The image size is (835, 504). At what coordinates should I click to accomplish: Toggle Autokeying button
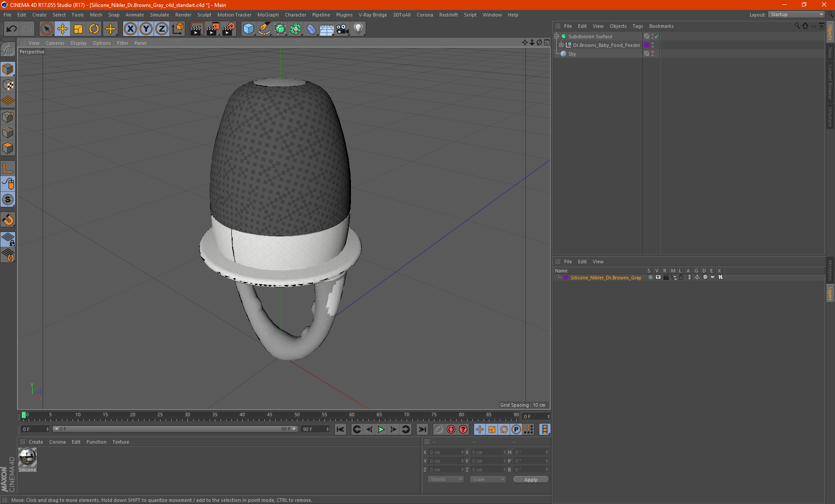pos(451,429)
